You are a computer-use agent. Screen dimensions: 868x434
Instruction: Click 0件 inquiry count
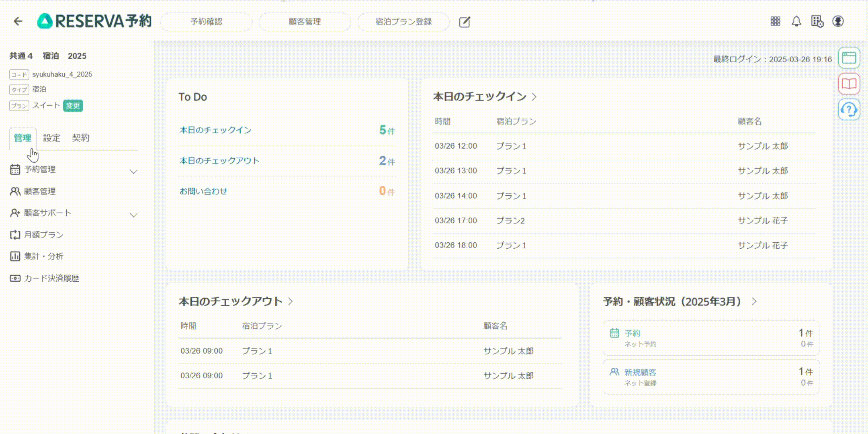click(387, 191)
